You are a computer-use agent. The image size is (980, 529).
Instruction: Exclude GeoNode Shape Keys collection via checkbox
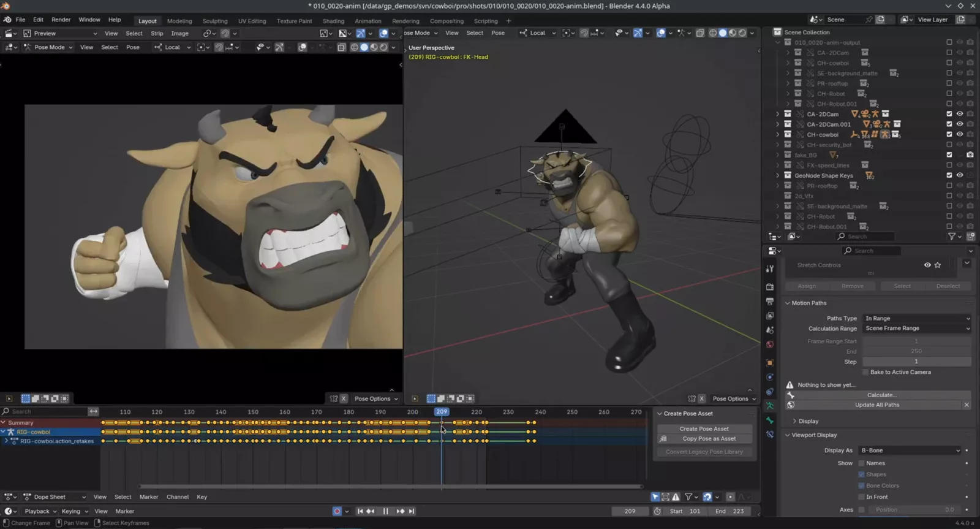(949, 175)
